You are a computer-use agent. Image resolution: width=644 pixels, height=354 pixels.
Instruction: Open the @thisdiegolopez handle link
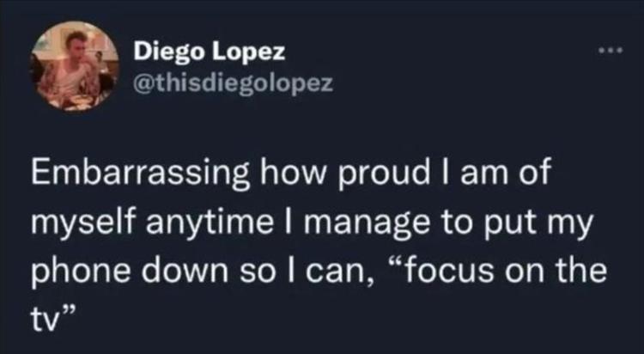pyautogui.click(x=228, y=83)
